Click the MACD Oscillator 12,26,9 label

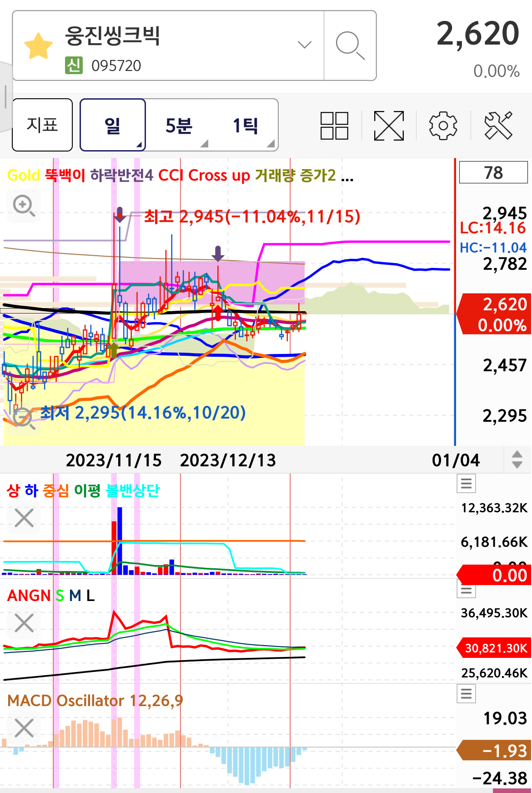coord(95,701)
